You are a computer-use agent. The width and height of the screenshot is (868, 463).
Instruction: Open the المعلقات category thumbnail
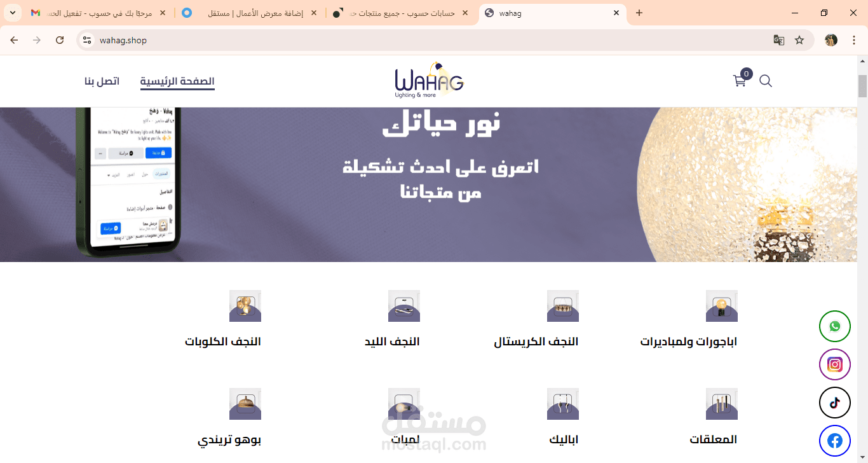pyautogui.click(x=721, y=404)
